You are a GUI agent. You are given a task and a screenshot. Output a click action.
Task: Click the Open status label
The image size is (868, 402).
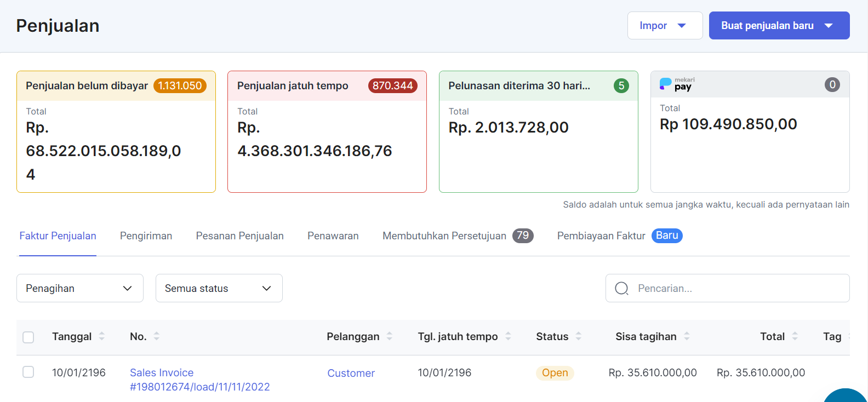pyautogui.click(x=555, y=373)
